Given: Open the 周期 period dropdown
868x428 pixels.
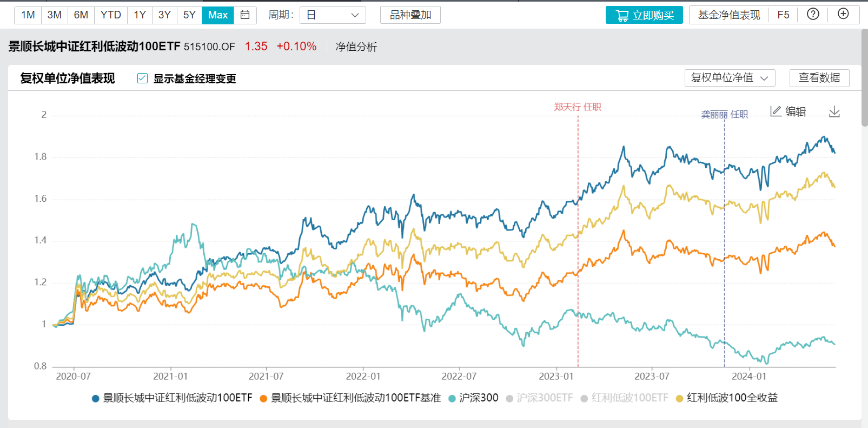Looking at the screenshot, I should 333,15.
